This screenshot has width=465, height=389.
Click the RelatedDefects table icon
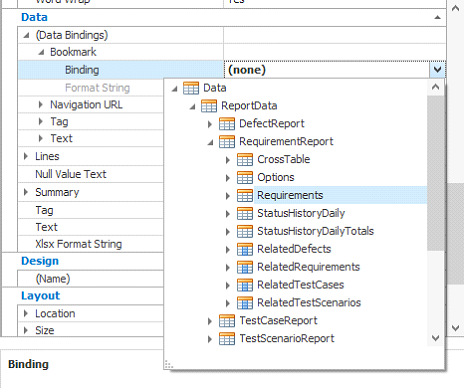point(245,249)
